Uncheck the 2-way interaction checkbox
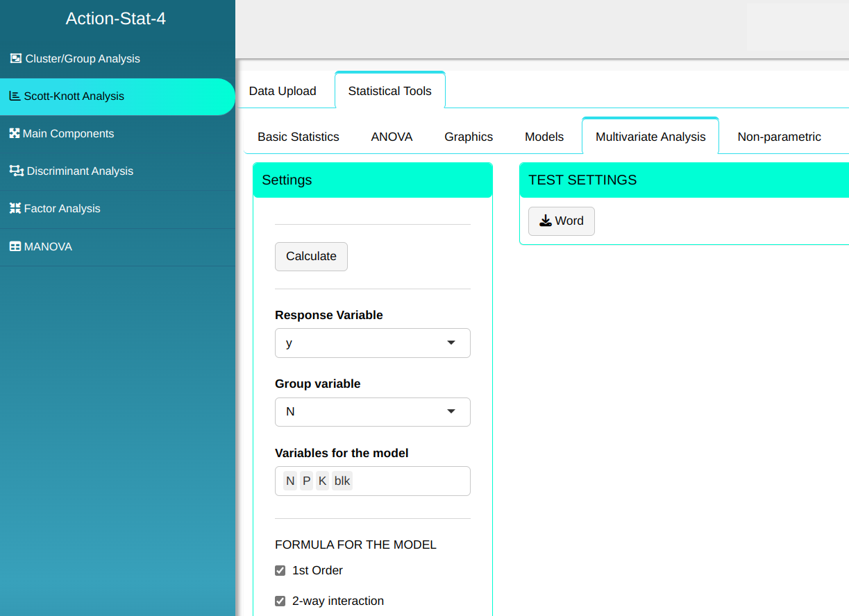849x616 pixels. pos(280,601)
